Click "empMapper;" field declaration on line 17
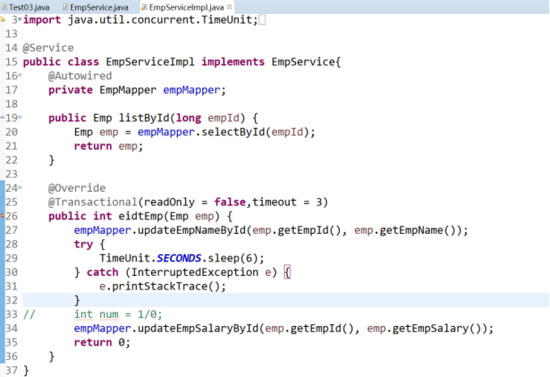The height and width of the screenshot is (377, 550). pos(194,90)
